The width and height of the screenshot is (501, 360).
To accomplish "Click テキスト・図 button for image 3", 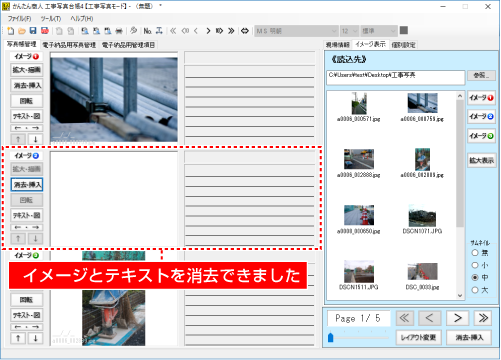I will coord(27,315).
